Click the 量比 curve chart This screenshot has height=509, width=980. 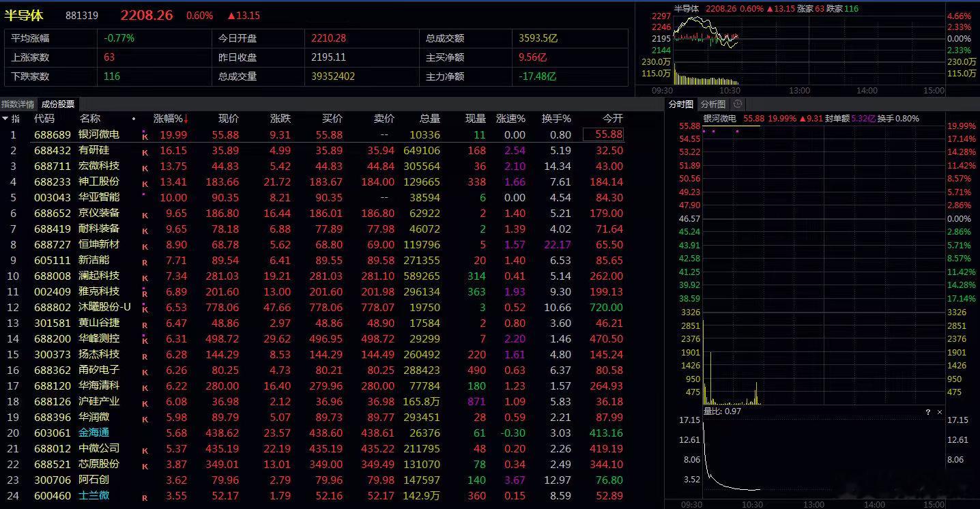tap(823, 457)
